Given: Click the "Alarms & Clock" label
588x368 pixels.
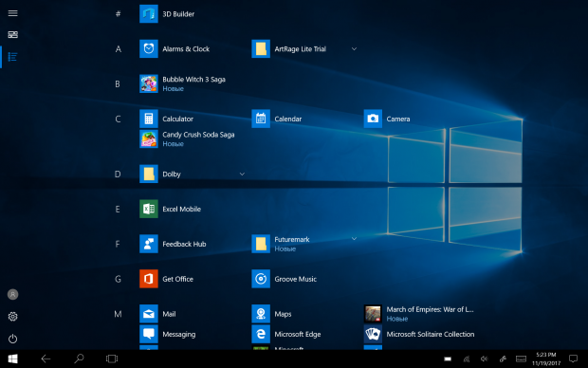Looking at the screenshot, I should point(186,48).
